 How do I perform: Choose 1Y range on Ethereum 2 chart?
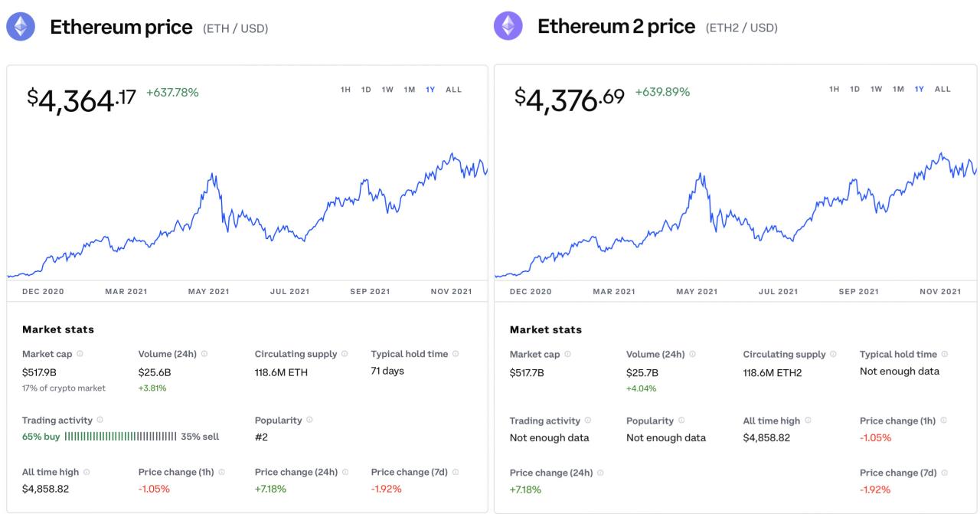(919, 90)
